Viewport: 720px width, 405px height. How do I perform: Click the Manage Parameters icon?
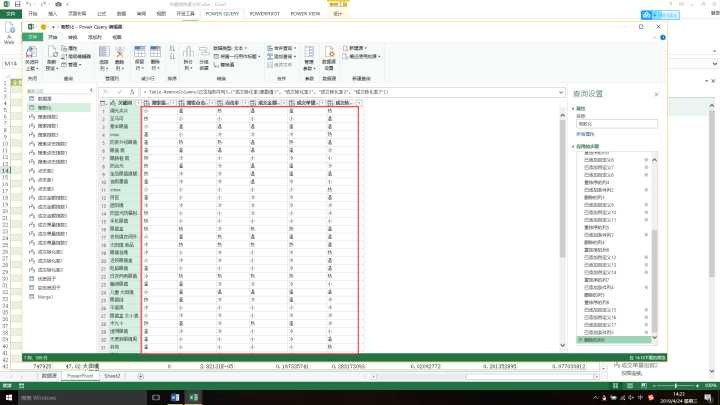coord(309,52)
